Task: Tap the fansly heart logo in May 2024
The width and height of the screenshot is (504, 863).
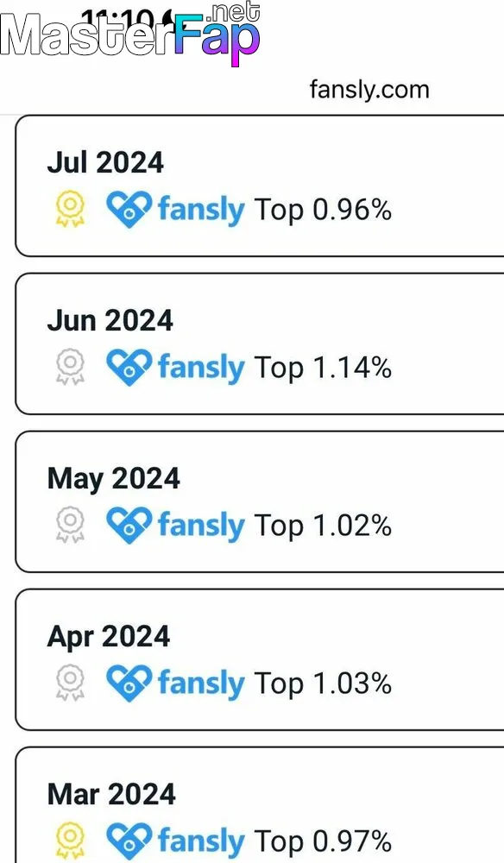Action: [129, 525]
